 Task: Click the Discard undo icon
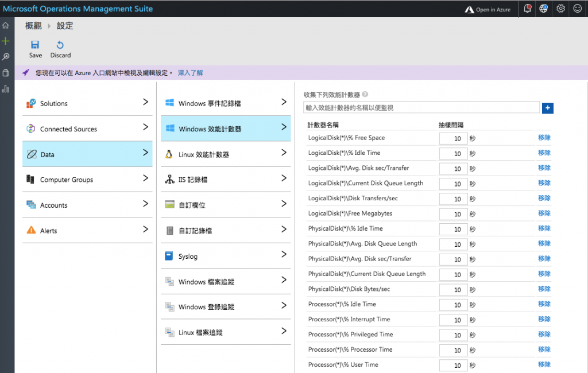[x=60, y=45]
